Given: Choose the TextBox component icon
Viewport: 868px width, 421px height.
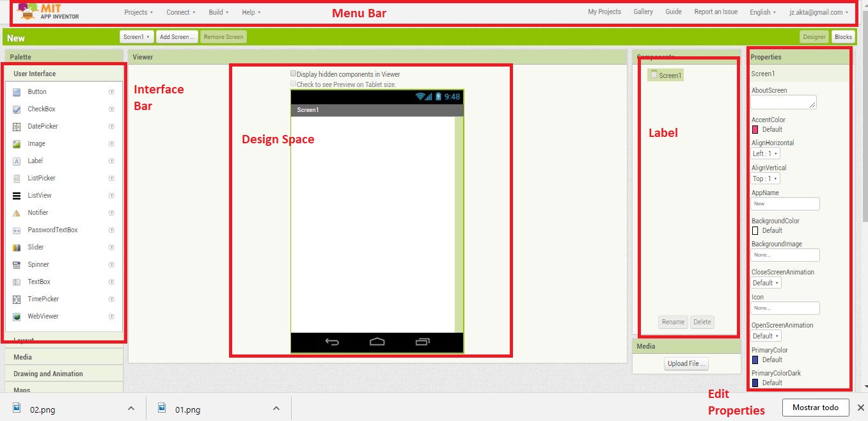Looking at the screenshot, I should coord(17,282).
